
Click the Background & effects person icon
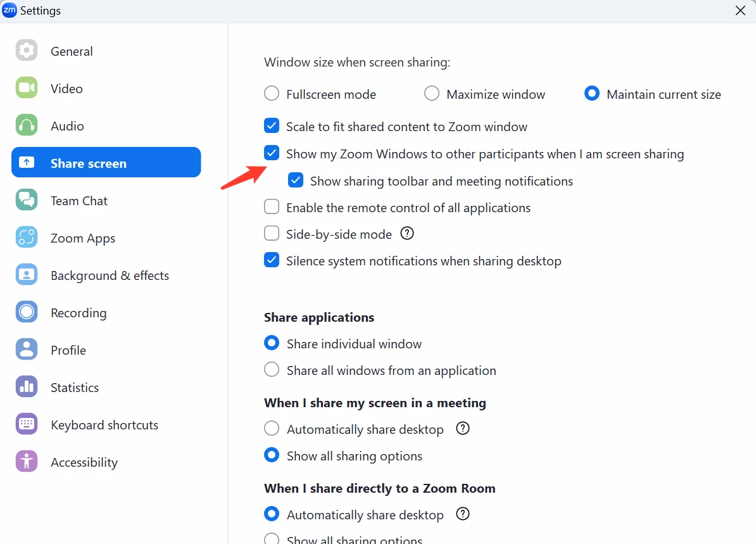[27, 275]
